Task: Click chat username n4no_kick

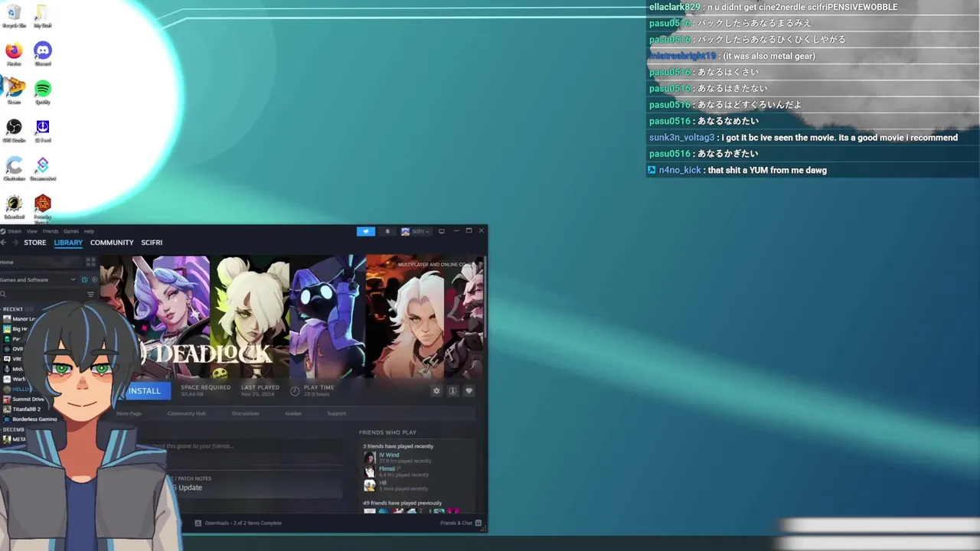Action: coord(680,170)
